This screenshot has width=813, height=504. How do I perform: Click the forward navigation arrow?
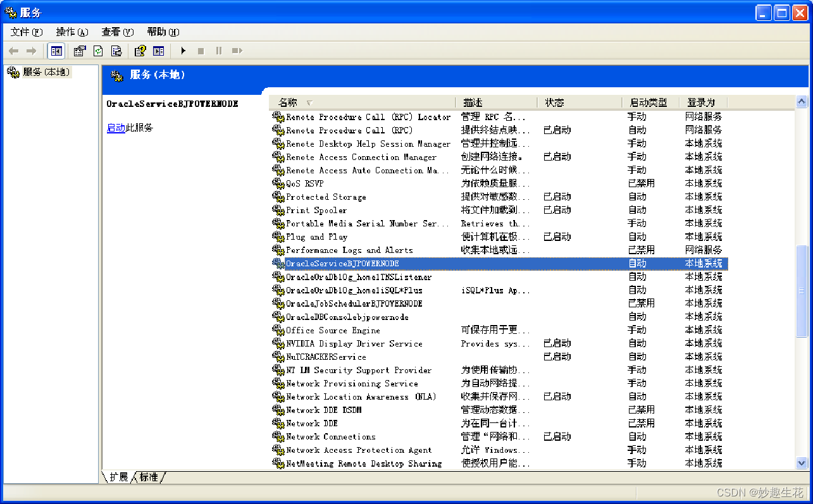pos(30,51)
